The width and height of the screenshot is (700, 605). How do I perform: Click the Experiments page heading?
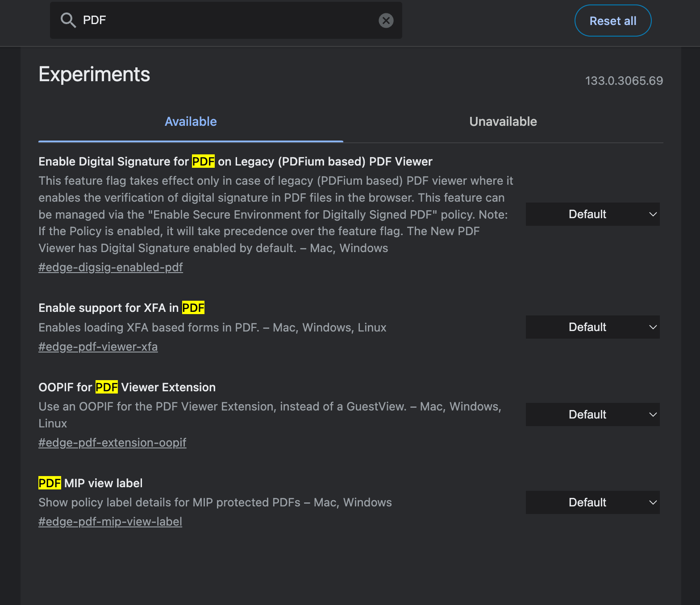pos(94,74)
